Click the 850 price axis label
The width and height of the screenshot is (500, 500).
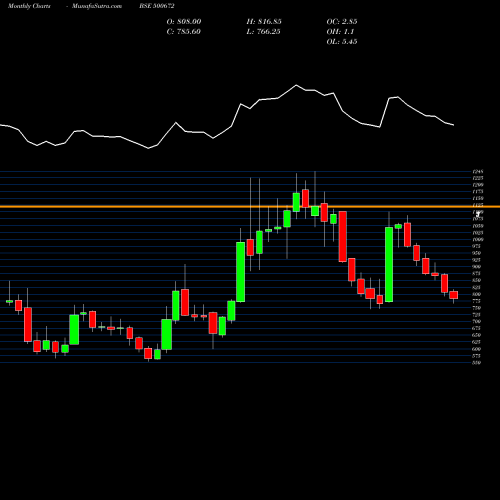click(x=477, y=280)
